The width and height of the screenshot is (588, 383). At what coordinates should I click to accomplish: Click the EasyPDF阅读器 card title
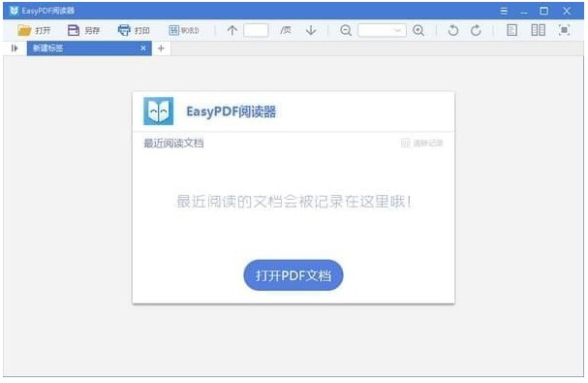pos(231,112)
